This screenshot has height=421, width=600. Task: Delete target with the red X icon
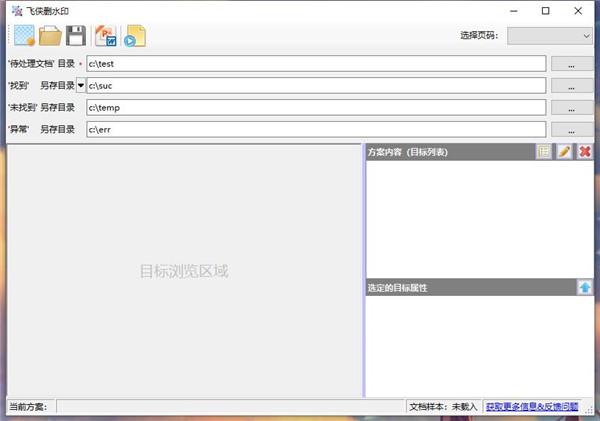point(585,152)
